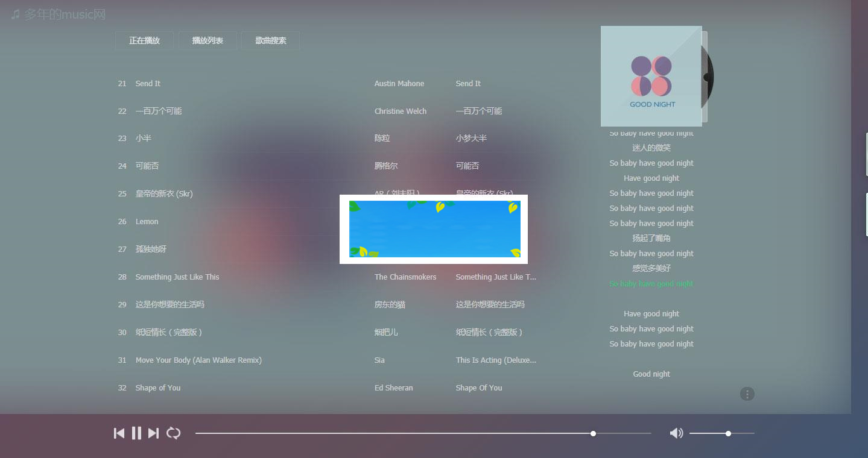Play song 21 Send It
Viewport: 868px width, 458px height.
148,84
